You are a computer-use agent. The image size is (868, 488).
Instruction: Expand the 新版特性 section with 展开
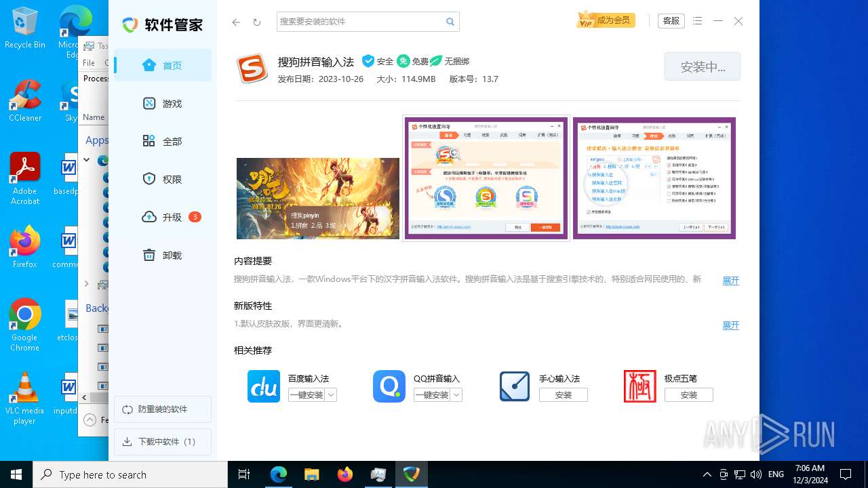[730, 325]
